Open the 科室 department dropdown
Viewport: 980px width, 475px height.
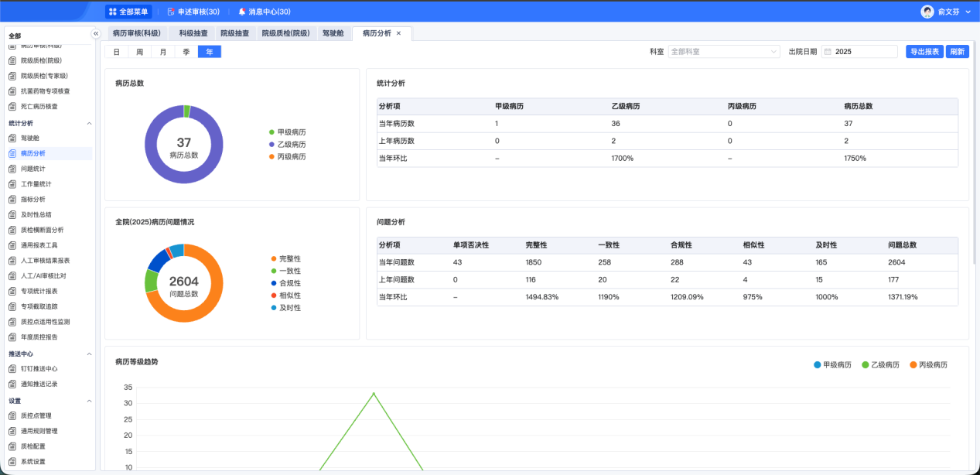point(724,52)
